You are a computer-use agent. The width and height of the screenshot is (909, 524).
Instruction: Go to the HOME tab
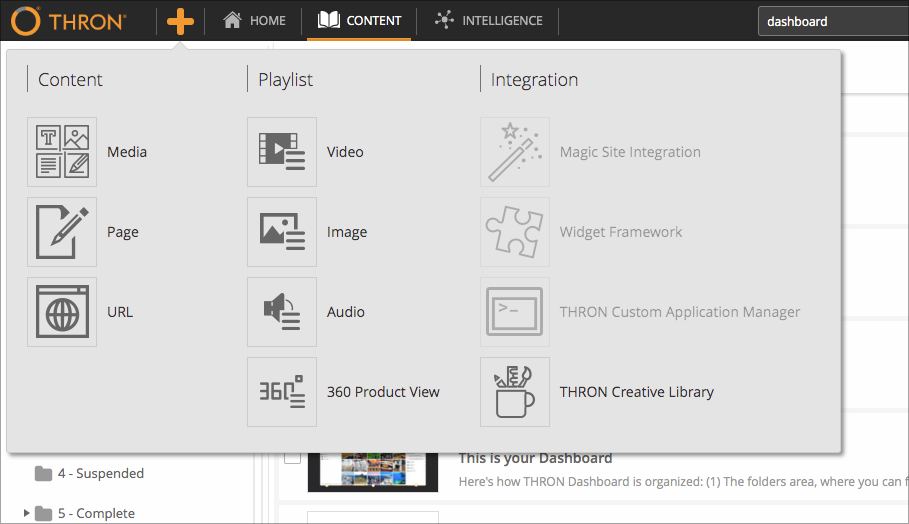[255, 21]
